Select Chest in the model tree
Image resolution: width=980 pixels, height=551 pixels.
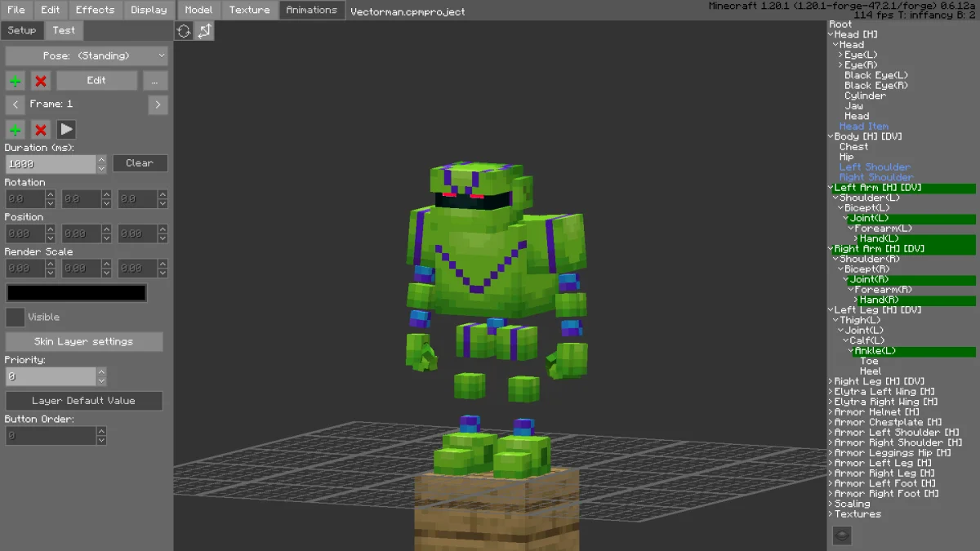pyautogui.click(x=853, y=147)
